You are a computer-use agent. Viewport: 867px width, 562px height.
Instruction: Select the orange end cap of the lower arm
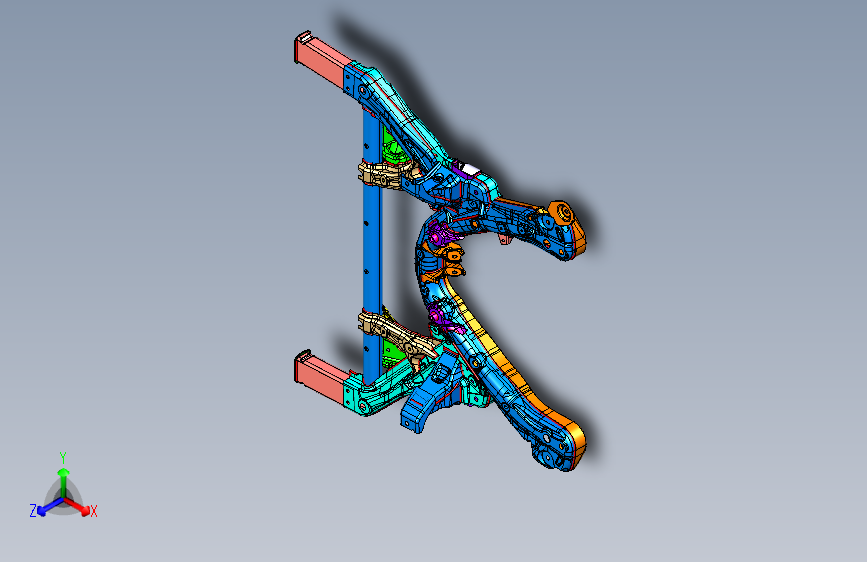coord(577,441)
